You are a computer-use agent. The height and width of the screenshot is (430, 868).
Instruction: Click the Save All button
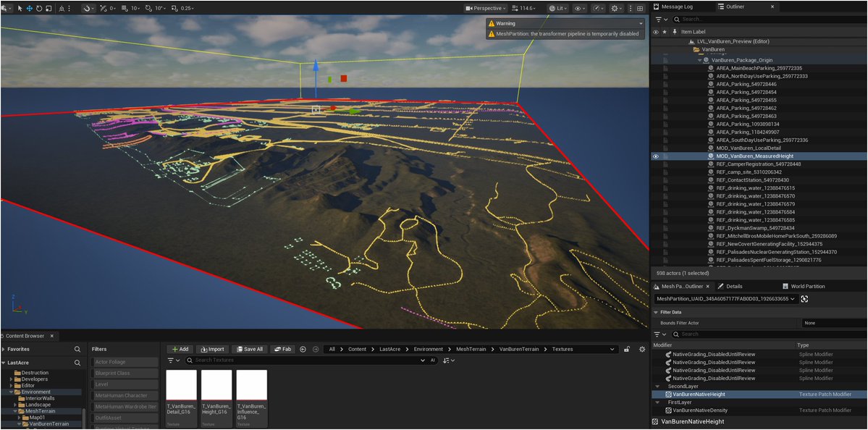(x=250, y=349)
